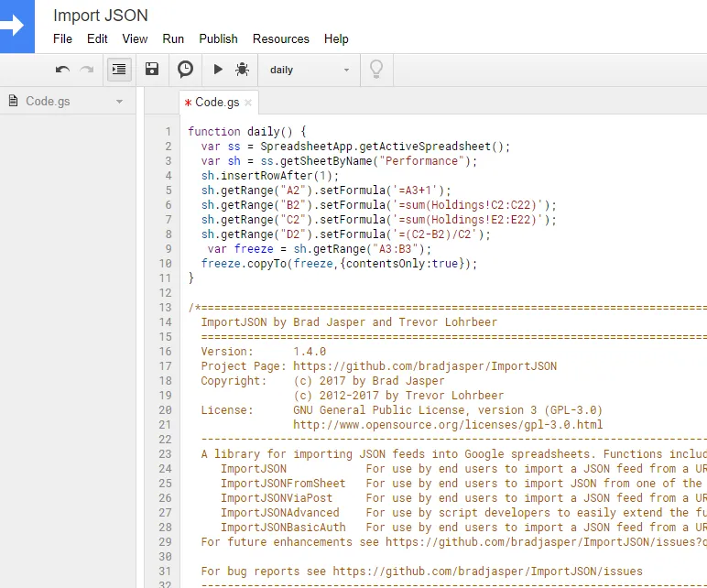This screenshot has height=588, width=707.
Task: Click the file icon beside Code.gs
Action: [14, 101]
